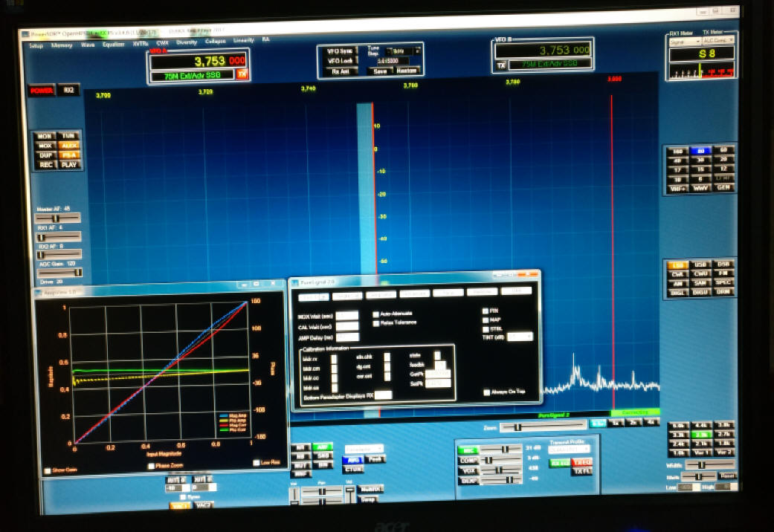Click the Save button by Tune Step
774x532 pixels.
coord(380,71)
